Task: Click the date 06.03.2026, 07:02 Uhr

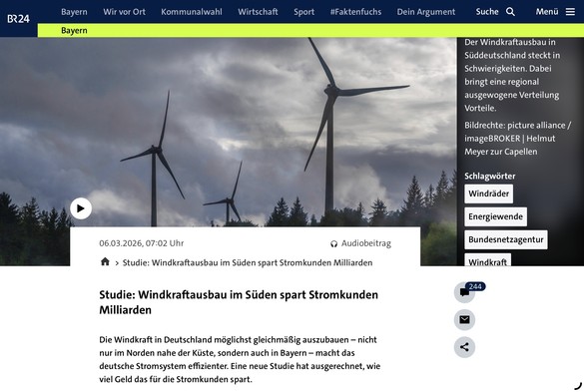Action: coord(141,243)
